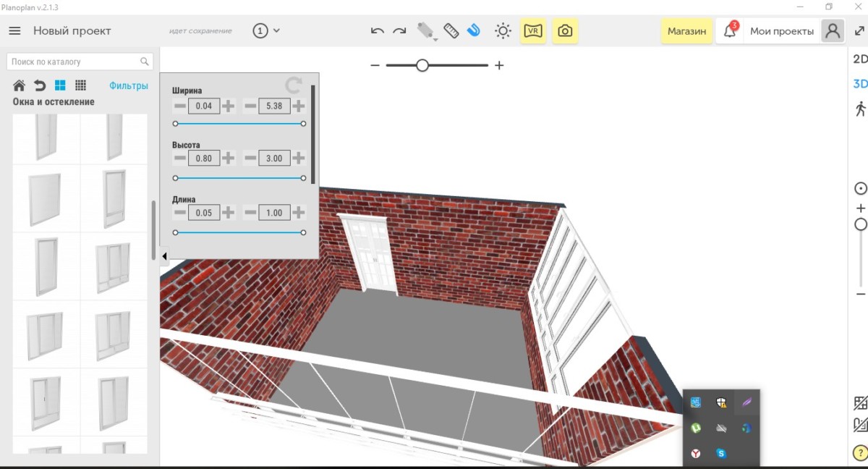
Task: Switch to 2D view
Action: (860, 59)
